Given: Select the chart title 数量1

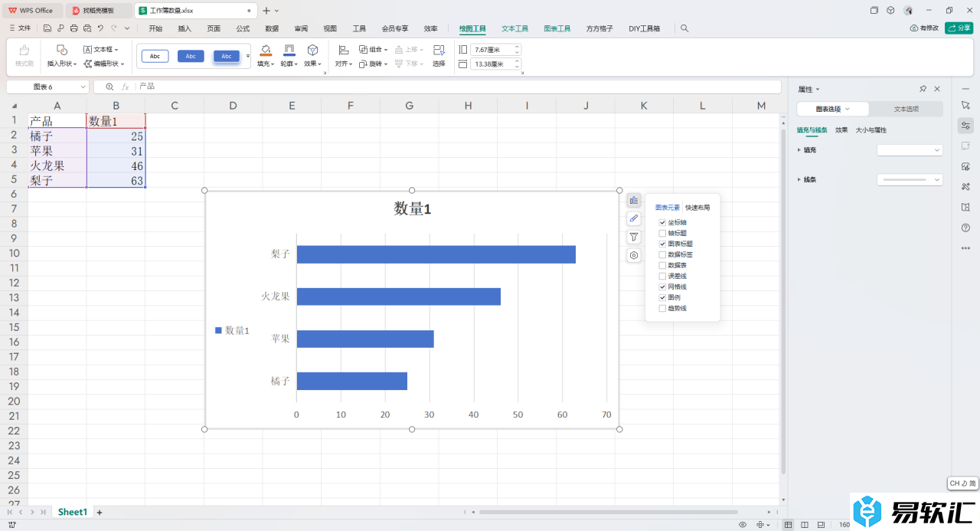Looking at the screenshot, I should point(413,208).
